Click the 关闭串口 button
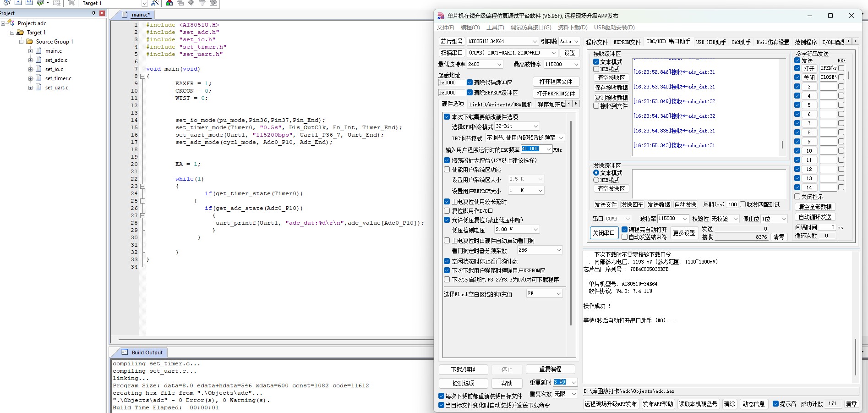 [x=604, y=233]
